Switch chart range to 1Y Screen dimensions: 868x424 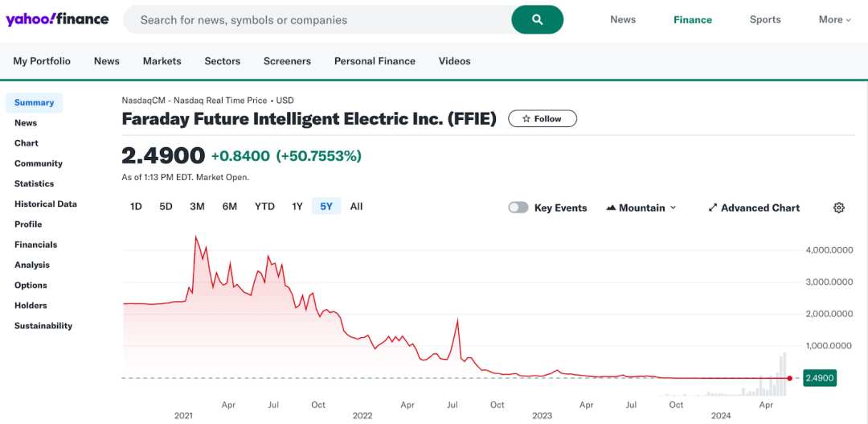tap(297, 207)
